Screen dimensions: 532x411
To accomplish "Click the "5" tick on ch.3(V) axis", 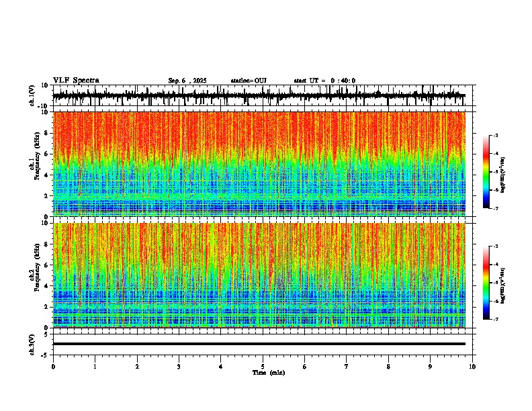I will (47, 334).
